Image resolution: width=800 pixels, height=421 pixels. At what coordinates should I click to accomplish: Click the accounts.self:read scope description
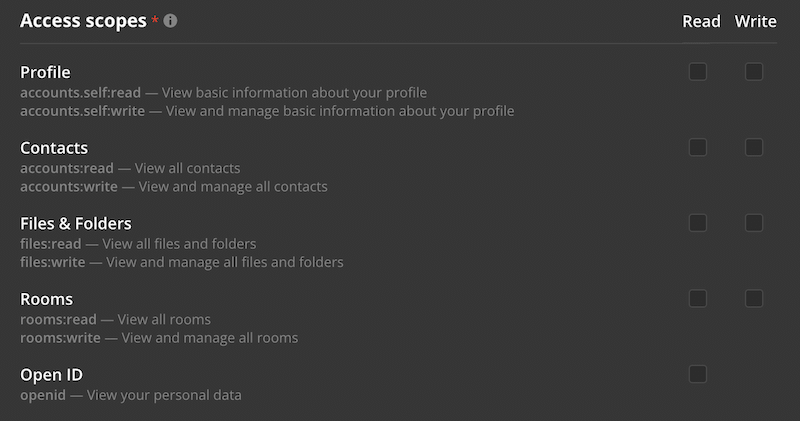[x=223, y=92]
